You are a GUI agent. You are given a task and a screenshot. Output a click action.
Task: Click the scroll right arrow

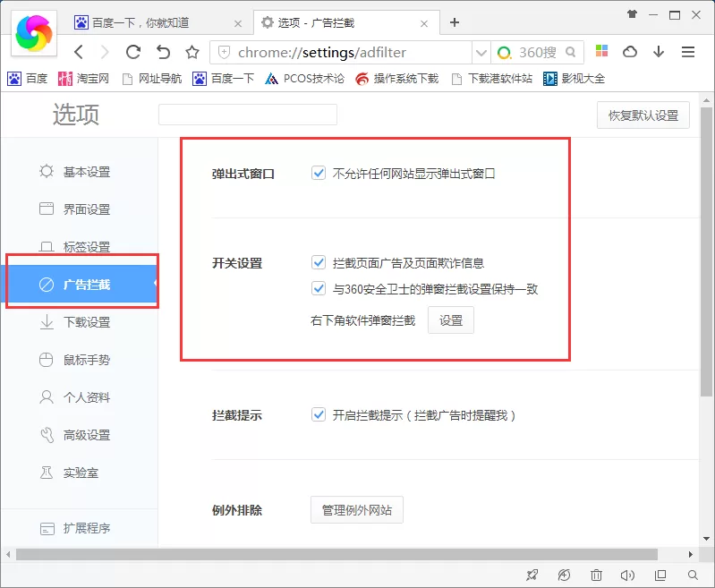[x=690, y=554]
